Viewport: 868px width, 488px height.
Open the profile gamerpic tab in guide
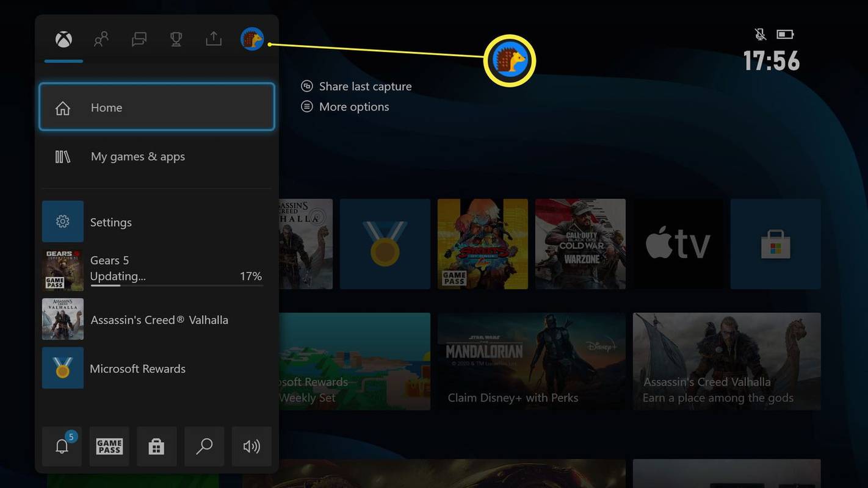(x=252, y=40)
